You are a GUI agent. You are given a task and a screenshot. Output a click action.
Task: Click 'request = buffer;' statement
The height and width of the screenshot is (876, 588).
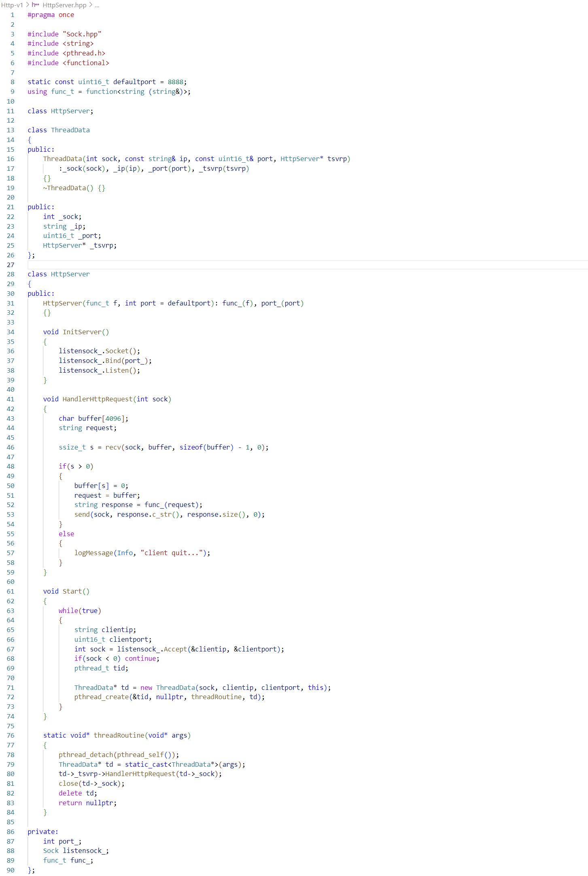[107, 496]
